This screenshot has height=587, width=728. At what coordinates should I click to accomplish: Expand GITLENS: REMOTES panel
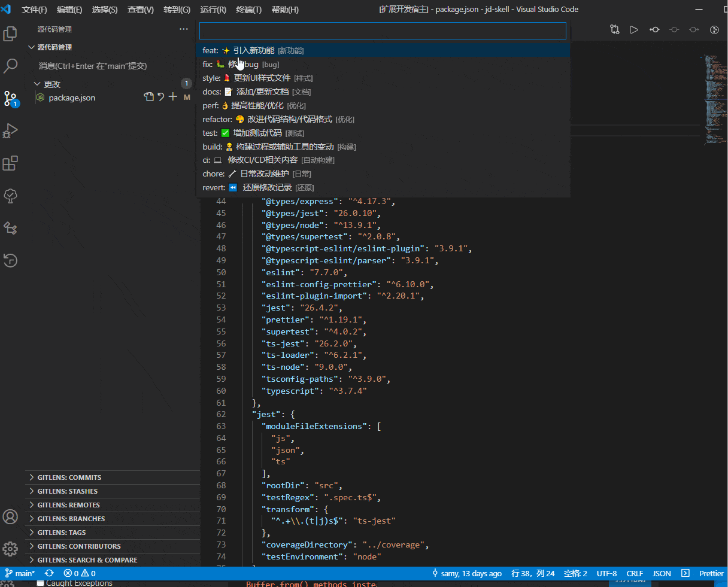pos(113,505)
